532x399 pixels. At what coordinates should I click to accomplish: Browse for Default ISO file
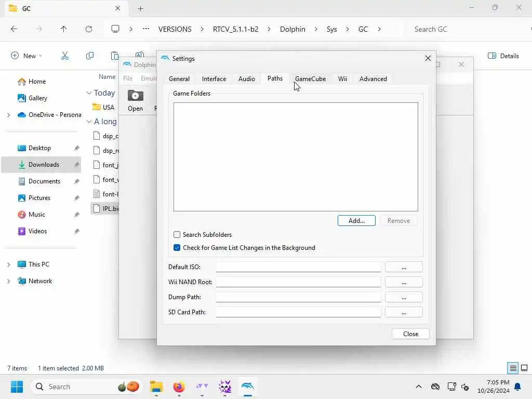point(404,267)
